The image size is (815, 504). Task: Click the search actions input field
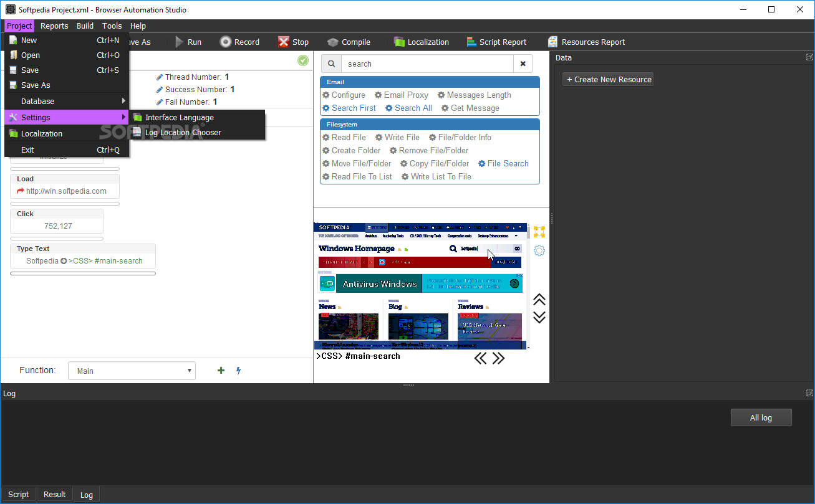427,64
